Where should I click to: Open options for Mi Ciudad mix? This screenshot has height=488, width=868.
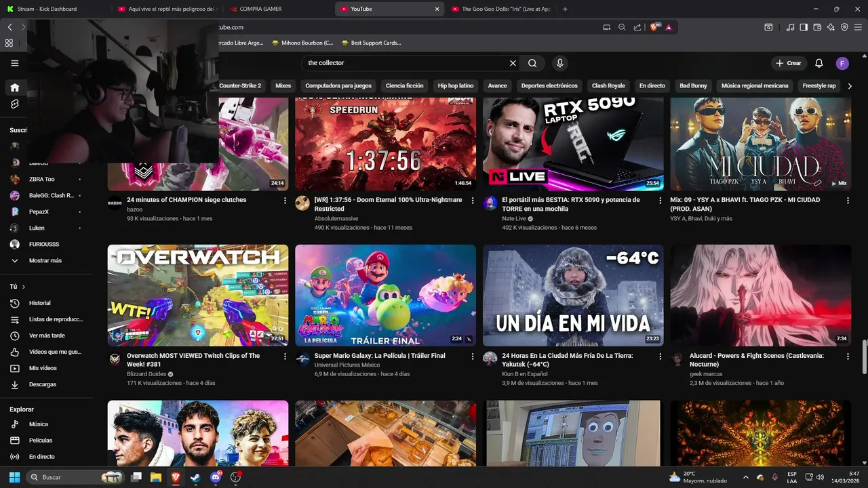[848, 201]
